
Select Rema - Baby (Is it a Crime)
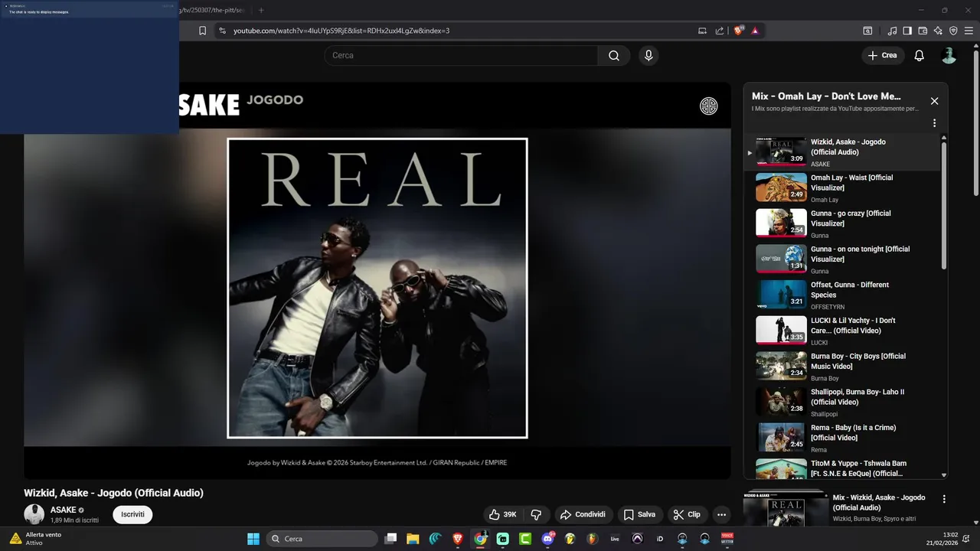tap(843, 438)
